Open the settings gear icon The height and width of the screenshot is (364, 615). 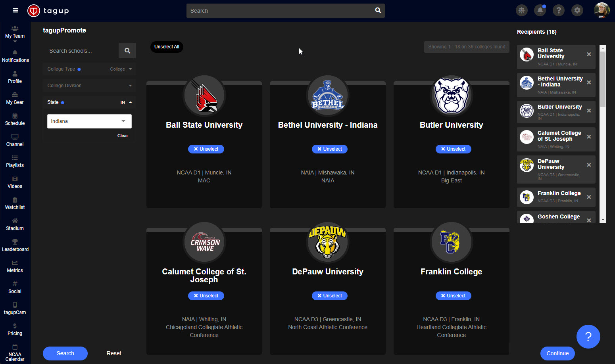pos(577,11)
